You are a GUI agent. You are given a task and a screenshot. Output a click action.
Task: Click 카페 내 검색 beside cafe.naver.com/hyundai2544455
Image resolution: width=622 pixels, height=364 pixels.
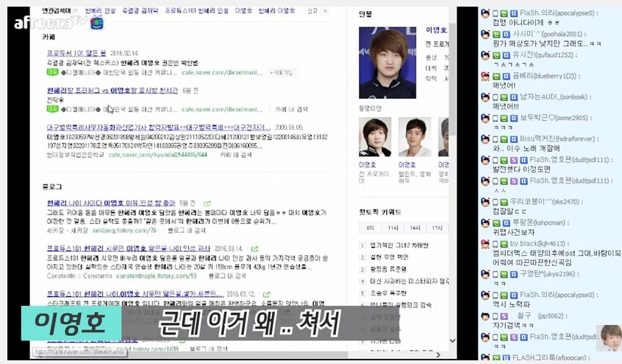pos(236,155)
